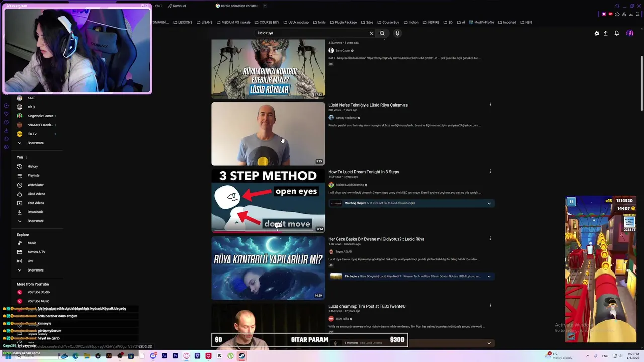Screen dimensions: 644x362
Task: Play the RÜYALARIMIZI KONTROL EDEBİLİR MİYİZ thumbnail
Action: pos(268,68)
